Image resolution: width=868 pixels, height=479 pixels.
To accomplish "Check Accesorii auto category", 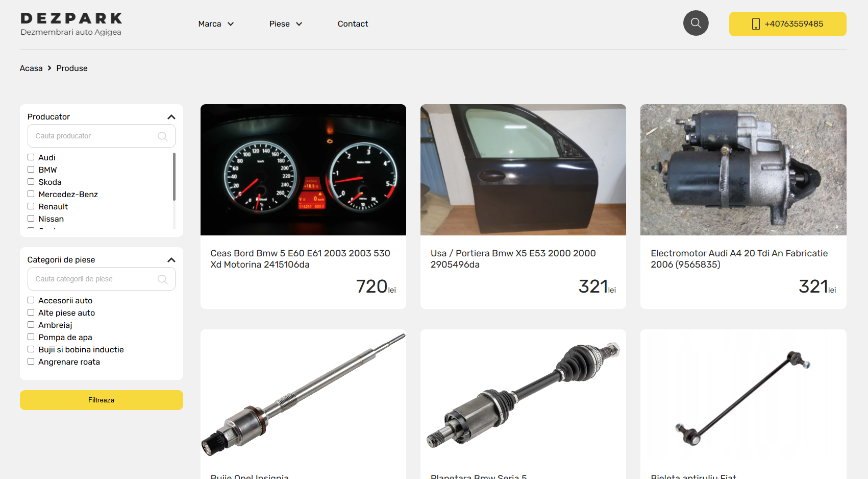I will click(31, 300).
